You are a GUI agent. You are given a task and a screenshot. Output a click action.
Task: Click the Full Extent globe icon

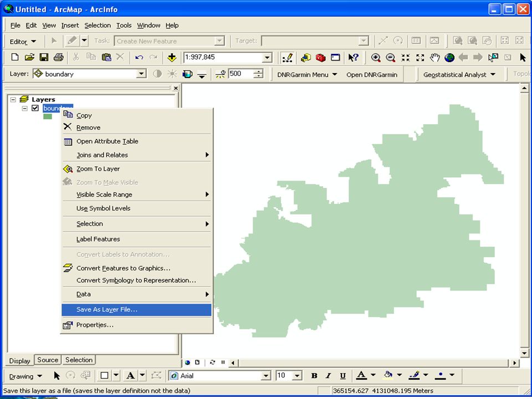click(x=449, y=57)
